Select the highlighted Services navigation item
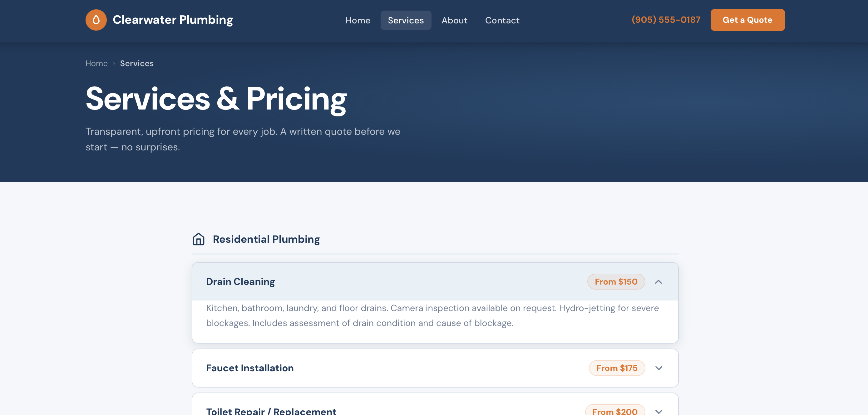 [x=406, y=20]
